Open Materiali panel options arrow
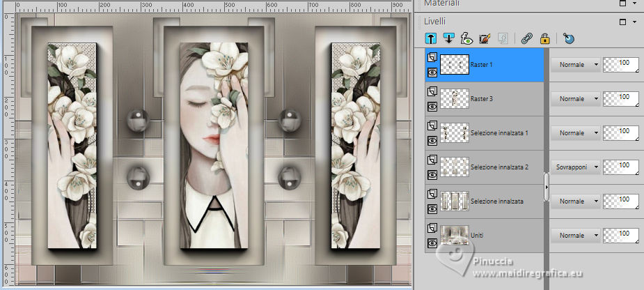The height and width of the screenshot is (290, 644). point(635,3)
